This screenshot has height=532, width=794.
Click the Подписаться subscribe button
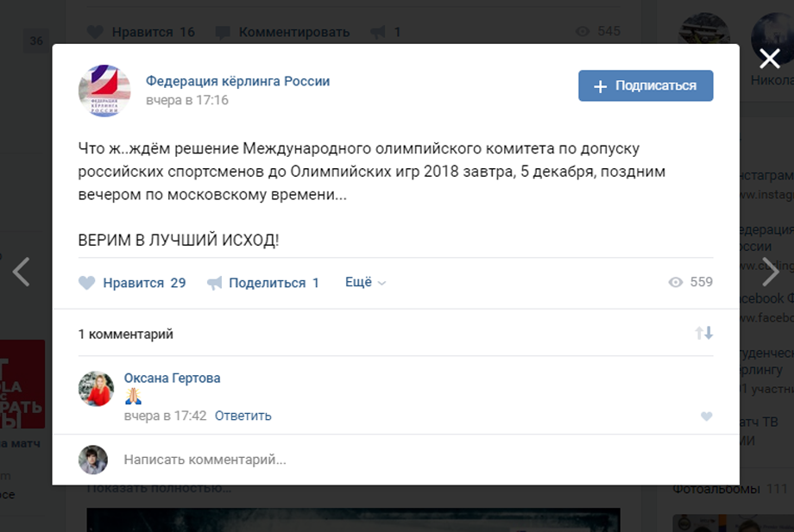point(646,85)
